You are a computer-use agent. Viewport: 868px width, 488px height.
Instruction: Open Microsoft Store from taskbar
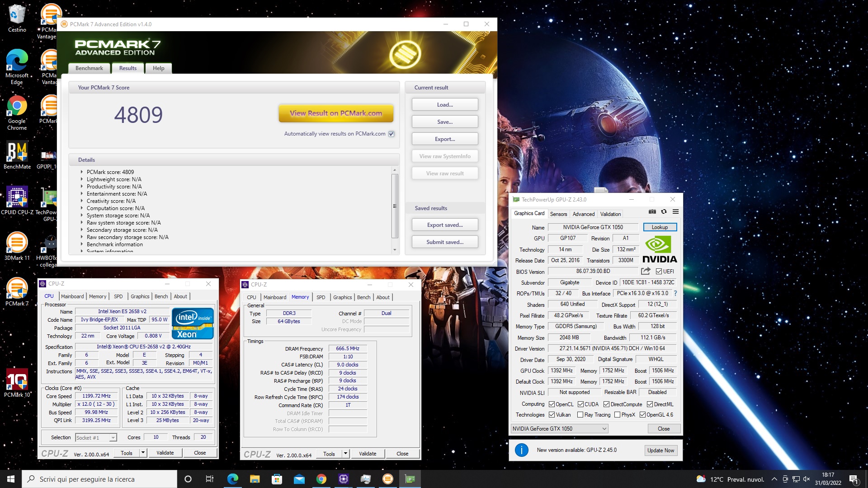click(277, 479)
